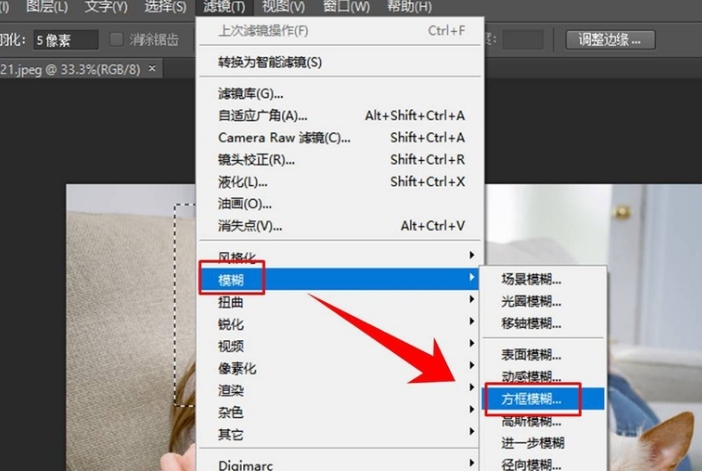Expand the 扭曲 distort submenu
The width and height of the screenshot is (702, 471).
click(340, 302)
